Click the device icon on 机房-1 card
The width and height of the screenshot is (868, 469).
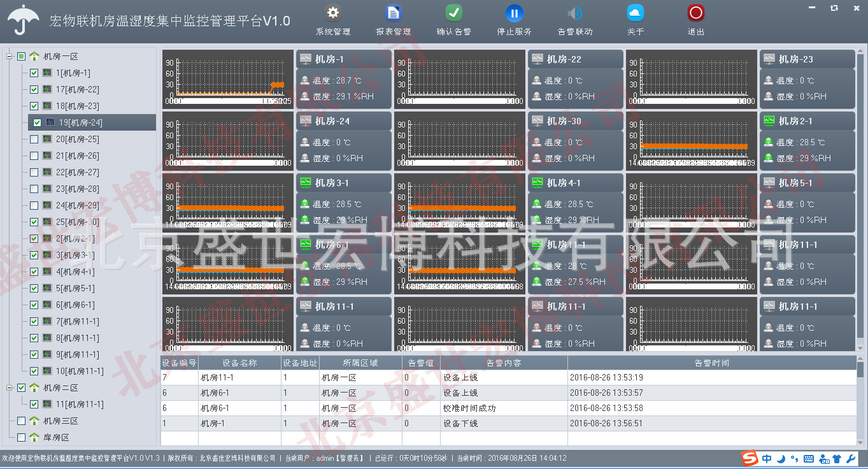point(306,59)
